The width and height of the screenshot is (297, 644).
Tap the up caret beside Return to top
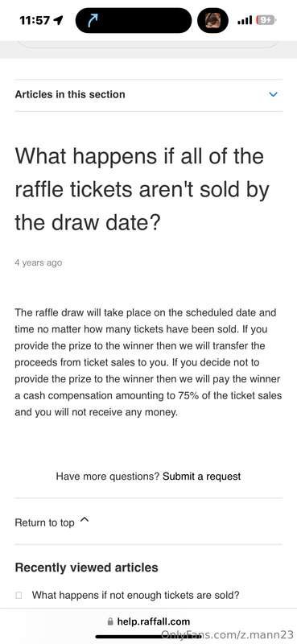click(x=85, y=520)
